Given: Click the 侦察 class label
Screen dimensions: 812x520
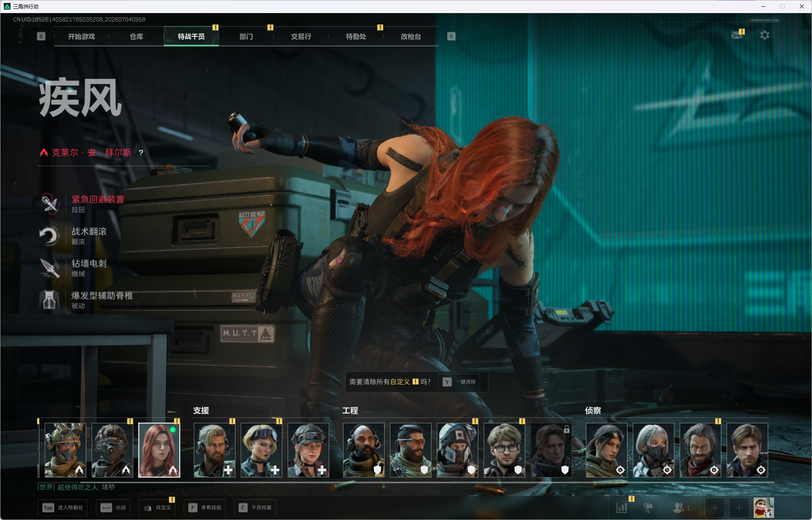Looking at the screenshot, I should [593, 411].
